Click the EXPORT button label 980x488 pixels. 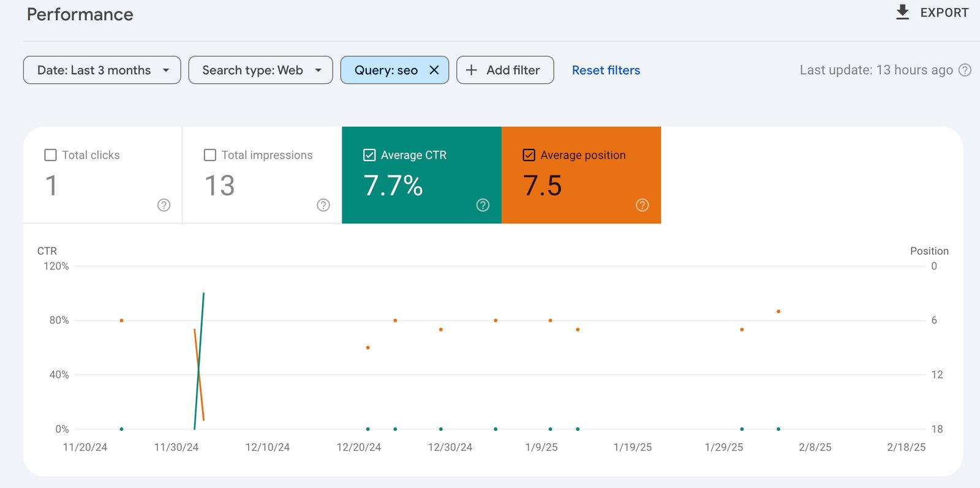(x=944, y=12)
